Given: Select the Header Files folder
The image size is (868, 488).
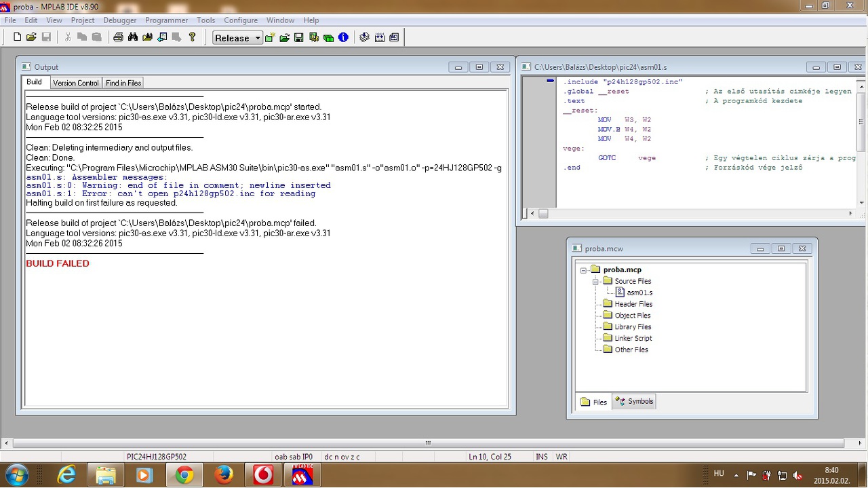Looking at the screenshot, I should (633, 304).
